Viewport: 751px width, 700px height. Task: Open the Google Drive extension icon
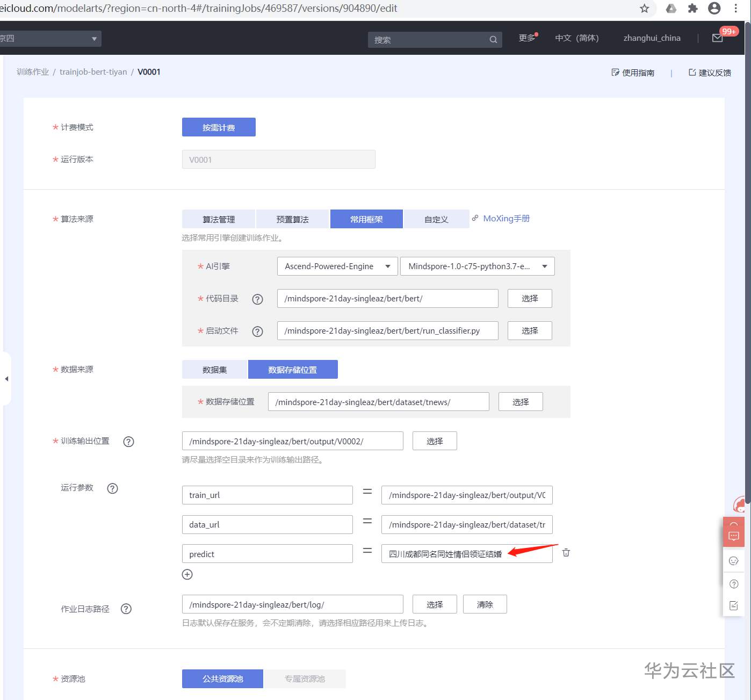tap(671, 8)
